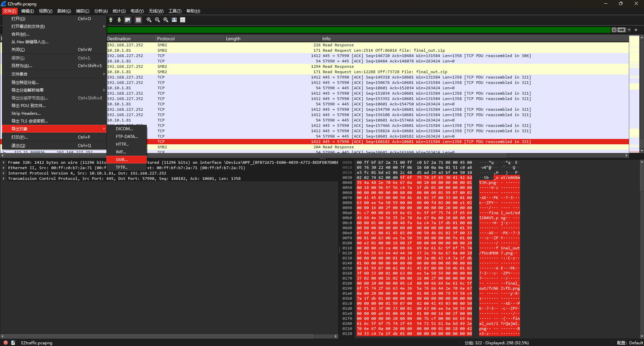644x346 pixels.
Task: Choose 关闭(C) menu entry
Action: [54, 50]
